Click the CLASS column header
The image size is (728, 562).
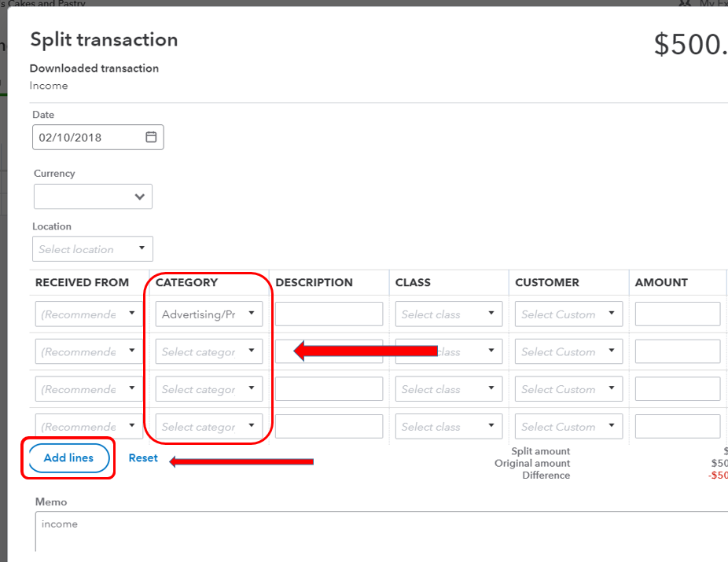(x=413, y=283)
